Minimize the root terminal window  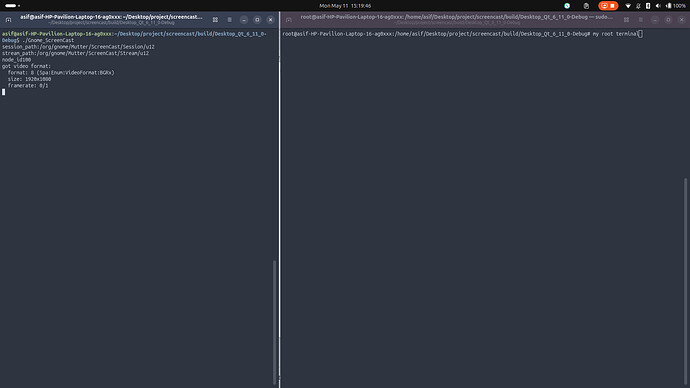[655, 20]
